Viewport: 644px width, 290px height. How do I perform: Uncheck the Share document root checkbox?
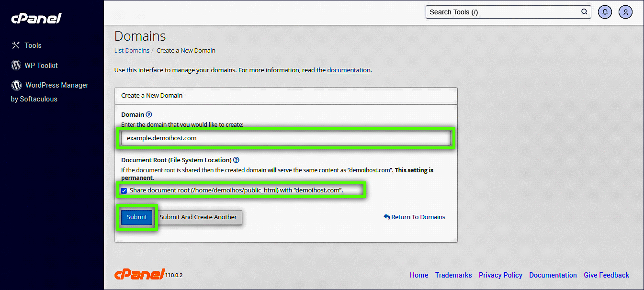(124, 190)
